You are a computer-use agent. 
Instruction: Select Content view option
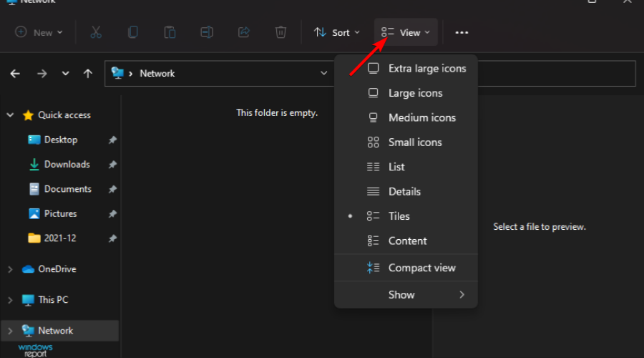pyautogui.click(x=406, y=241)
